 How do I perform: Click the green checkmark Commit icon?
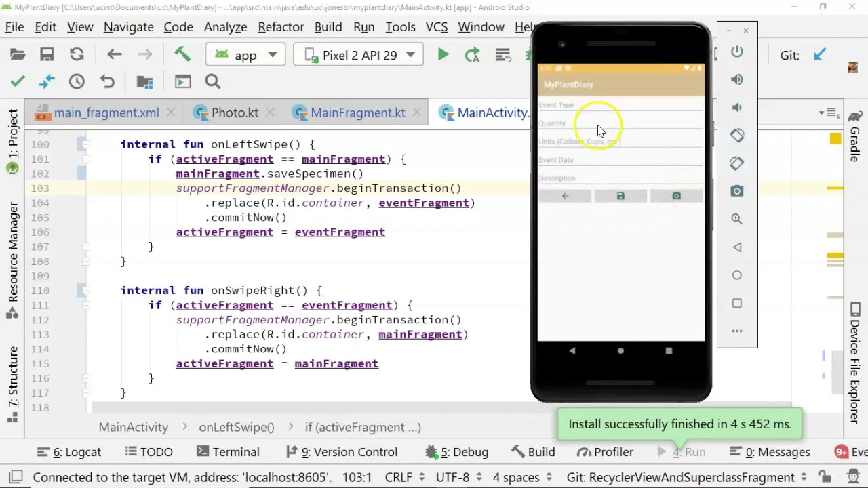point(18,81)
